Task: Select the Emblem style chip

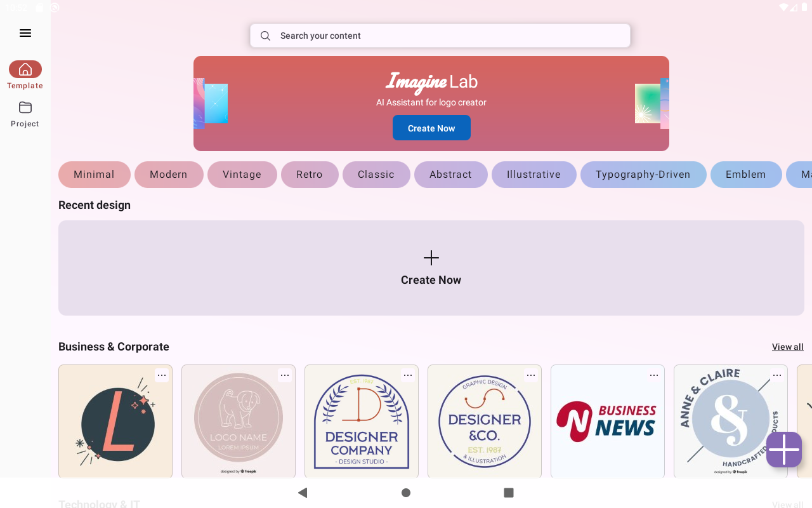Action: coord(746,175)
